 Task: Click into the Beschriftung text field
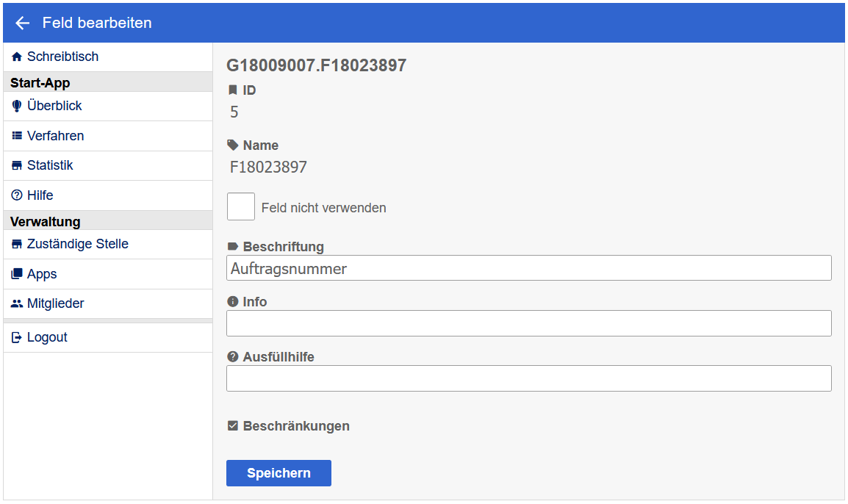point(528,268)
